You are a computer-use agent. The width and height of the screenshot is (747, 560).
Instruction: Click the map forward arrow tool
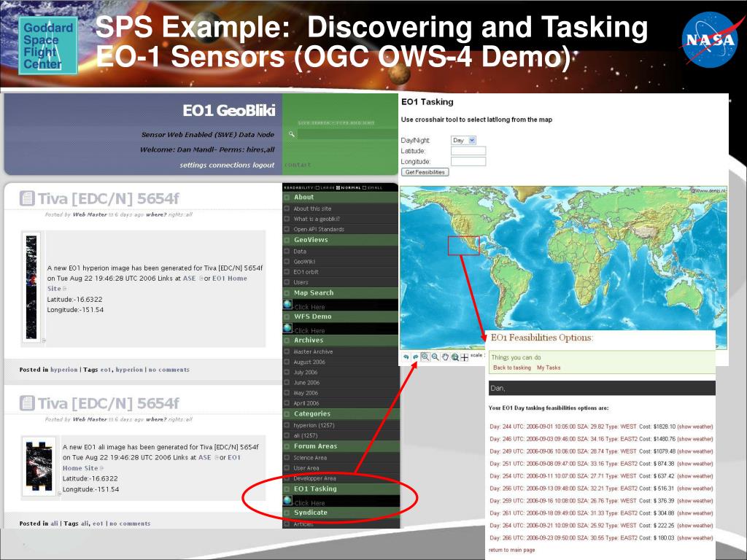(x=415, y=357)
